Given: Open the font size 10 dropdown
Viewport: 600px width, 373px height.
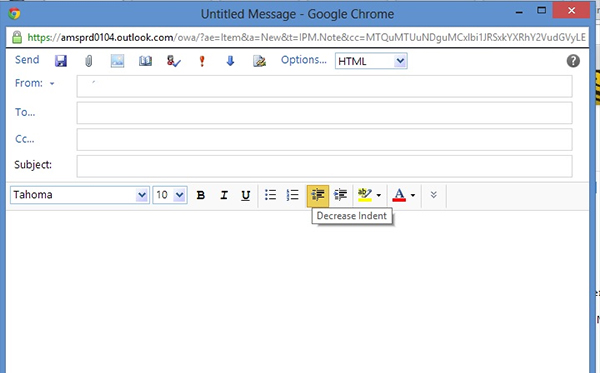Looking at the screenshot, I should 170,195.
